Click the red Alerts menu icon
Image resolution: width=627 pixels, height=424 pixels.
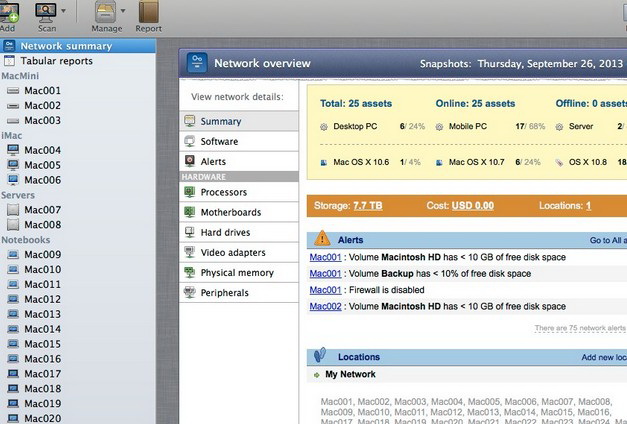[190, 161]
